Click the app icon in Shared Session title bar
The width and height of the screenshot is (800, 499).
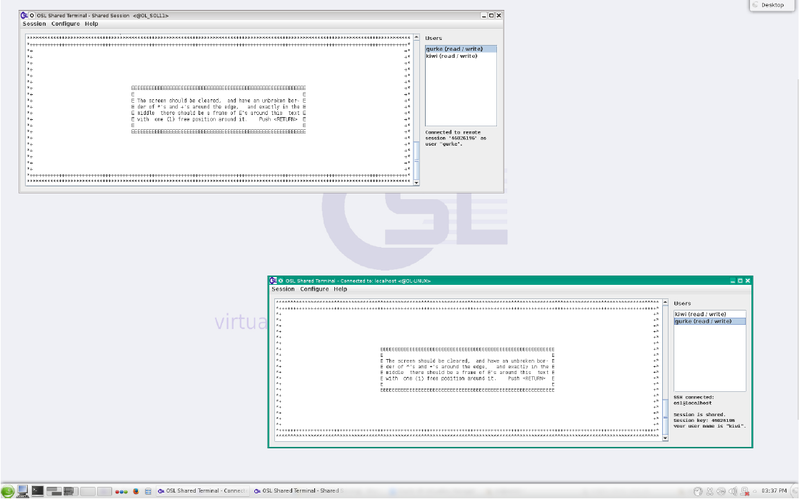pyautogui.click(x=23, y=15)
